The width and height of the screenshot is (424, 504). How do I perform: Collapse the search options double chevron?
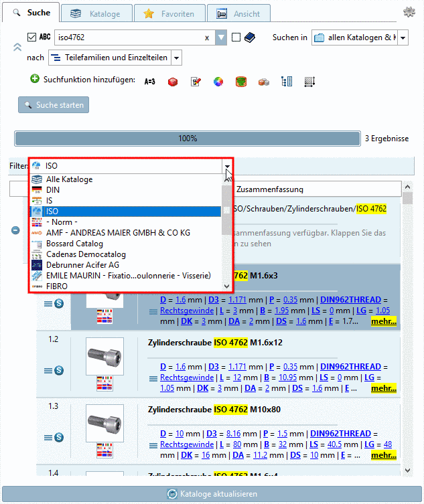coord(17,47)
